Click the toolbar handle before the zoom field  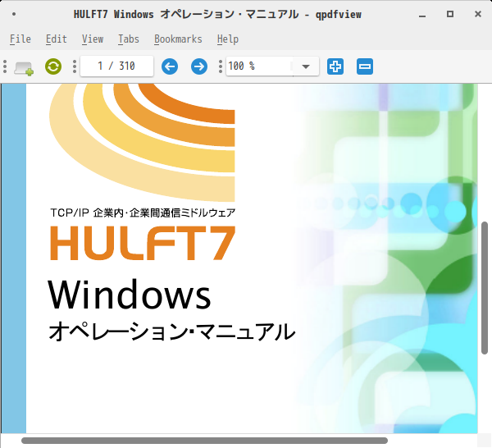(221, 66)
